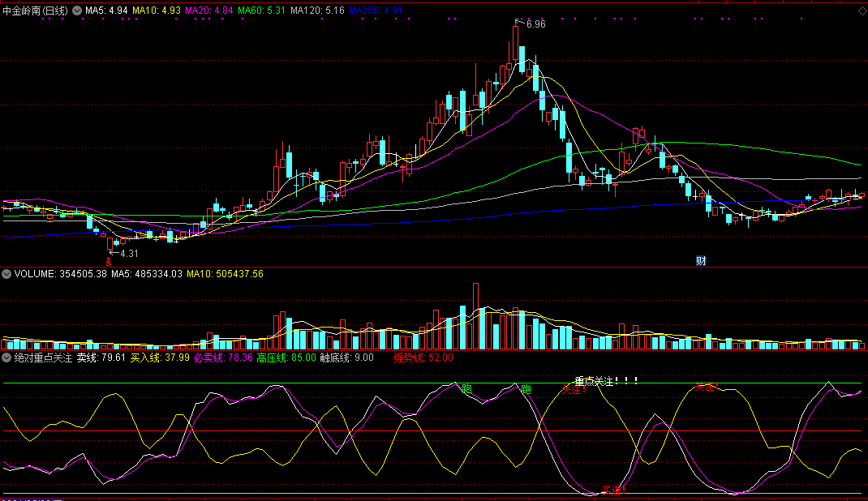Click the MA10: 4.93 label
The image size is (868, 501).
pos(157,11)
